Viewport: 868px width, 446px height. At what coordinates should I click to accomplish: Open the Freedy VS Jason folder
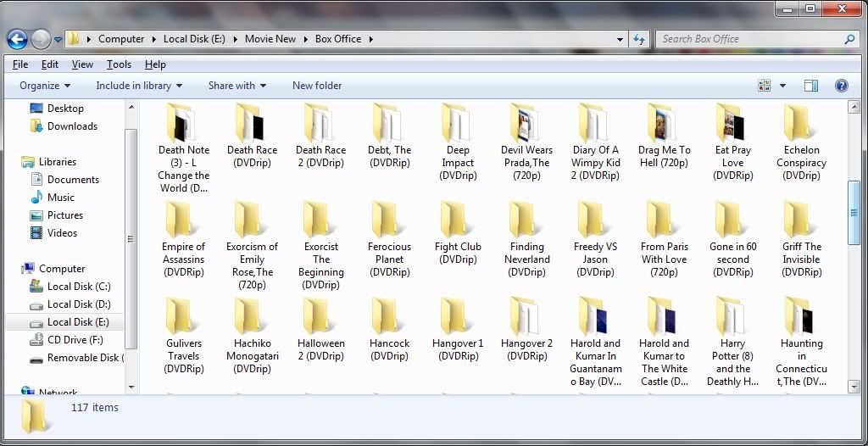(596, 239)
